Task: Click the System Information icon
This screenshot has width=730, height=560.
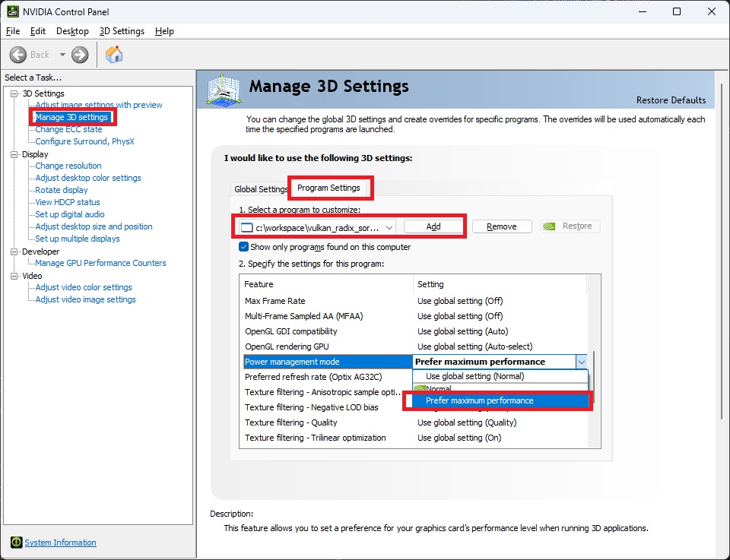Action: [x=16, y=543]
